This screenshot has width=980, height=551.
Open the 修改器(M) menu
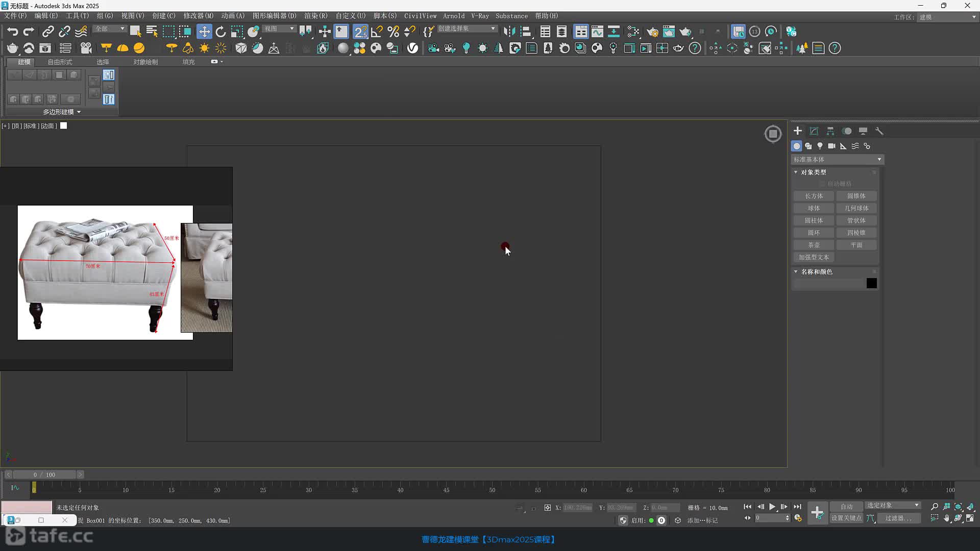[199, 16]
